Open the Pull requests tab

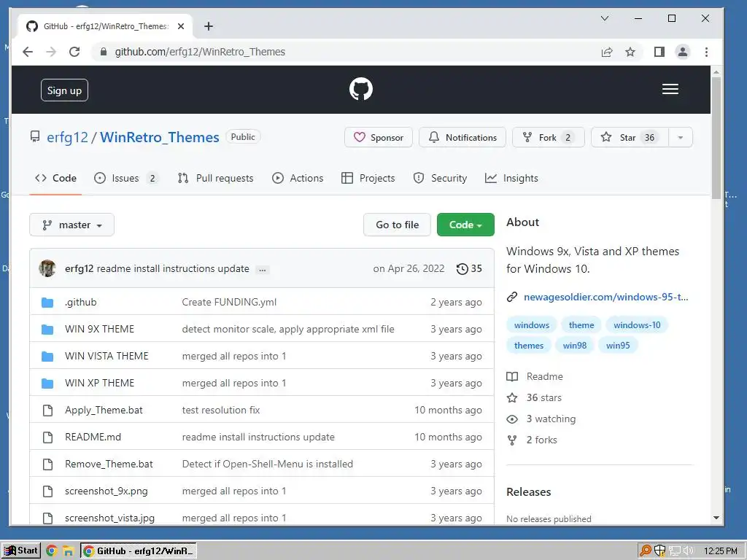click(x=215, y=178)
